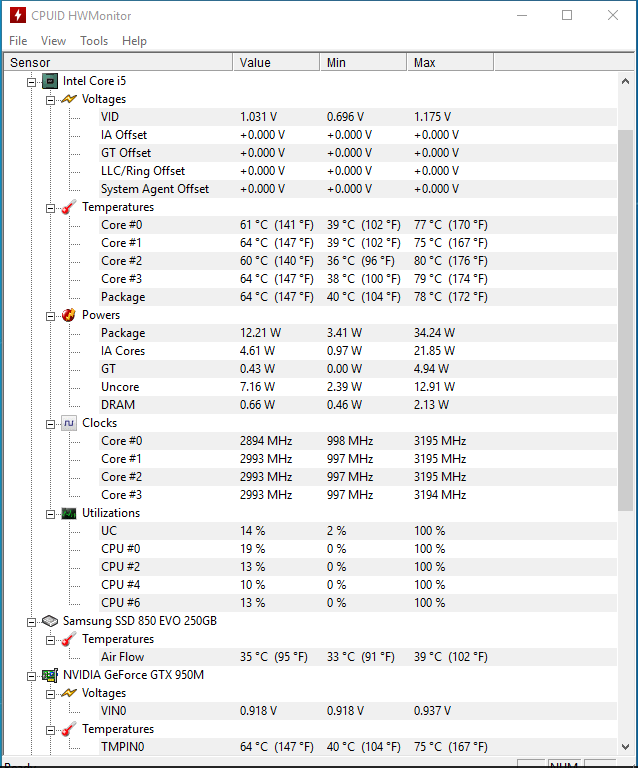
Task: Click the 34.24 W max Package power value
Action: pos(434,333)
